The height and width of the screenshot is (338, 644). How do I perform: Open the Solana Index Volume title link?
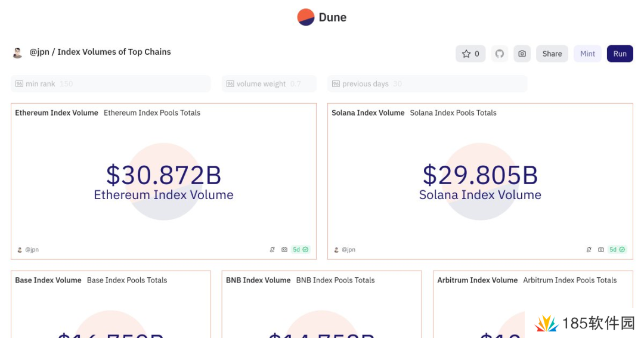point(368,113)
